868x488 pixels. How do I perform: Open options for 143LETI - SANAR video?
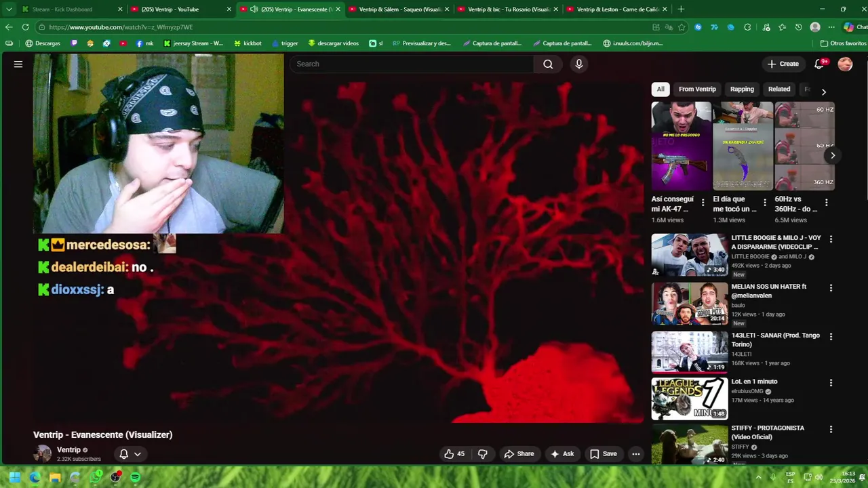tap(831, 336)
